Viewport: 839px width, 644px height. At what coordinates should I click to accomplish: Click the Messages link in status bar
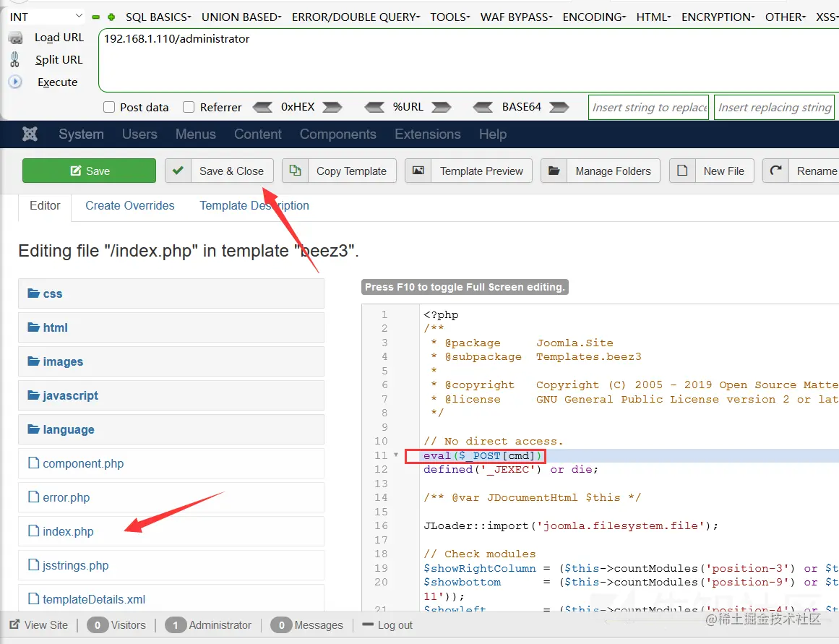307,624
